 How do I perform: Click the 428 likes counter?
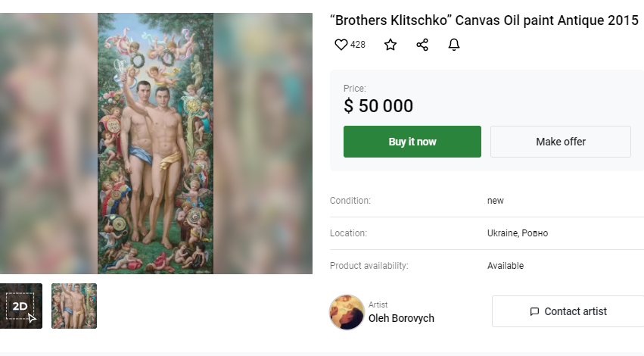click(358, 45)
